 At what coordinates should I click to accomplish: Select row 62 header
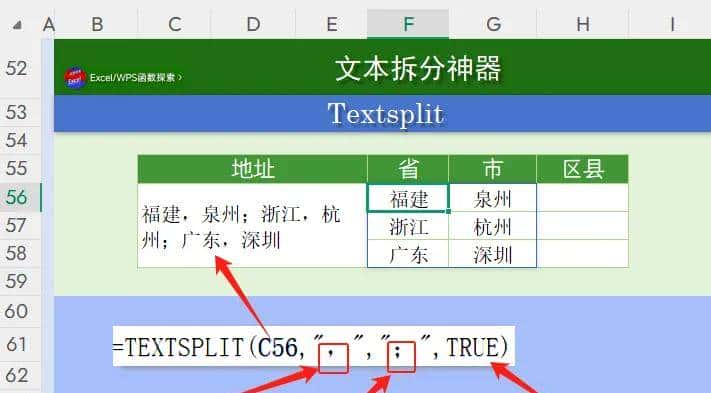pos(20,376)
